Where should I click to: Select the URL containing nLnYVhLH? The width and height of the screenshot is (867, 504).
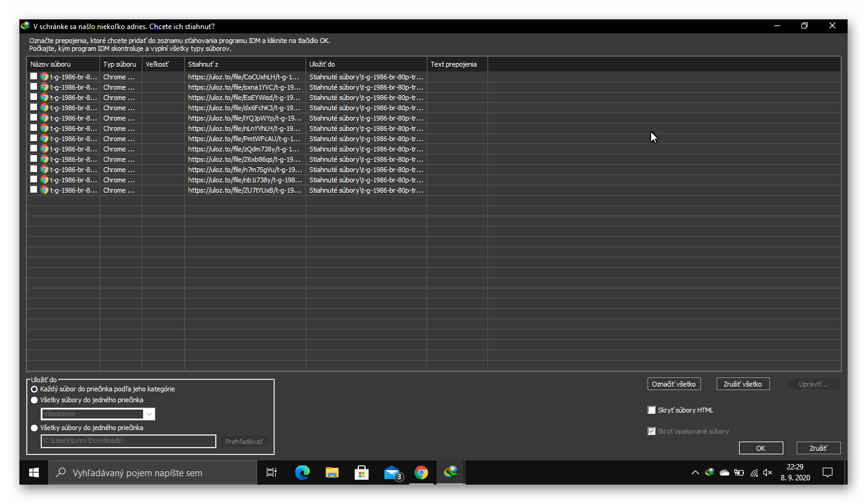pos(244,128)
